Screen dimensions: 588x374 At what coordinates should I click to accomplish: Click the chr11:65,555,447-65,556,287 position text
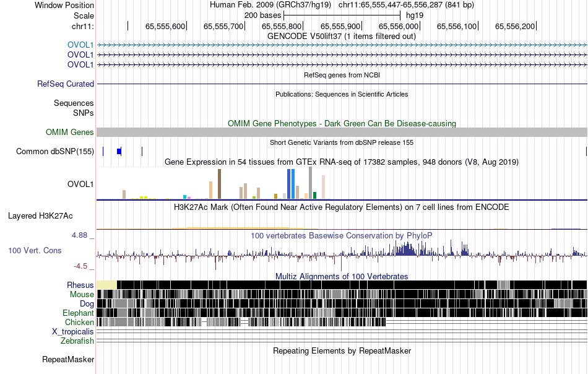click(x=406, y=5)
